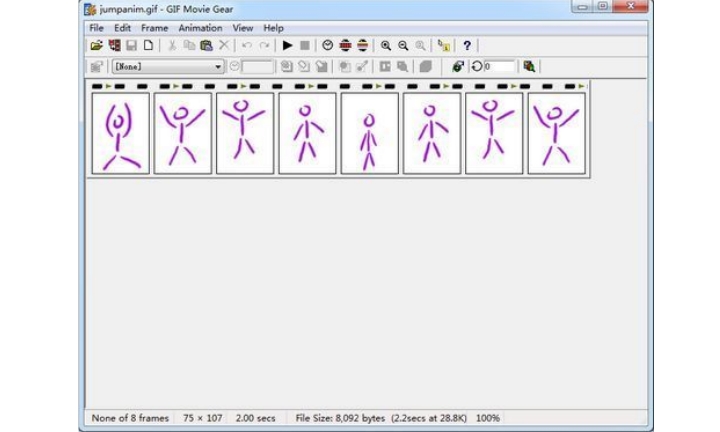720x432 pixels.
Task: Open the Frame menu
Action: (154, 28)
